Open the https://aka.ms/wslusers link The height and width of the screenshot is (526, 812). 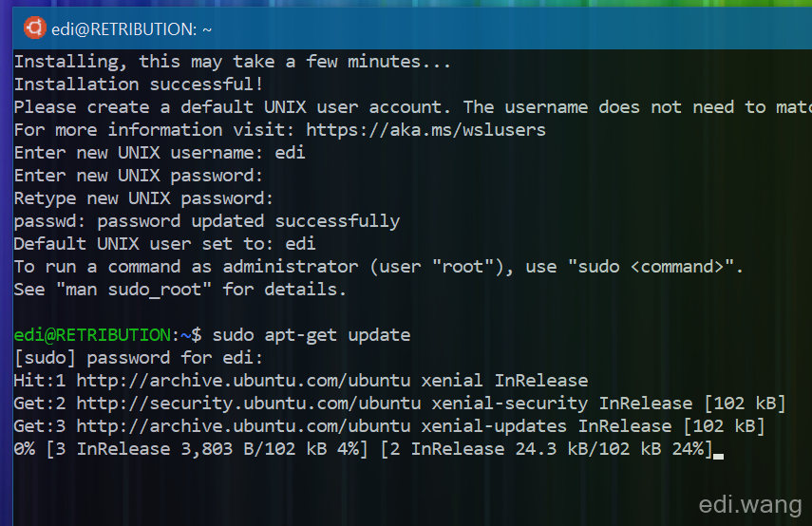pos(425,130)
